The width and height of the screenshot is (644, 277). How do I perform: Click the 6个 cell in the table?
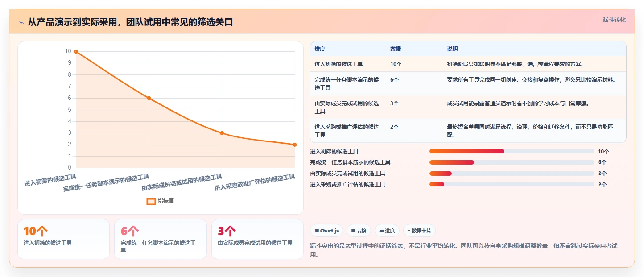pos(395,80)
